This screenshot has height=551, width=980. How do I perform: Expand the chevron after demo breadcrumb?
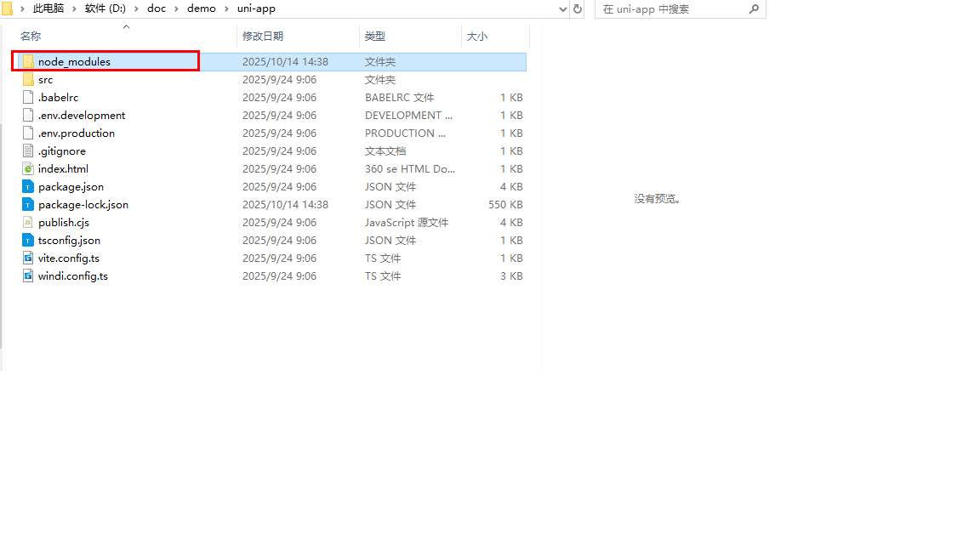click(x=226, y=9)
